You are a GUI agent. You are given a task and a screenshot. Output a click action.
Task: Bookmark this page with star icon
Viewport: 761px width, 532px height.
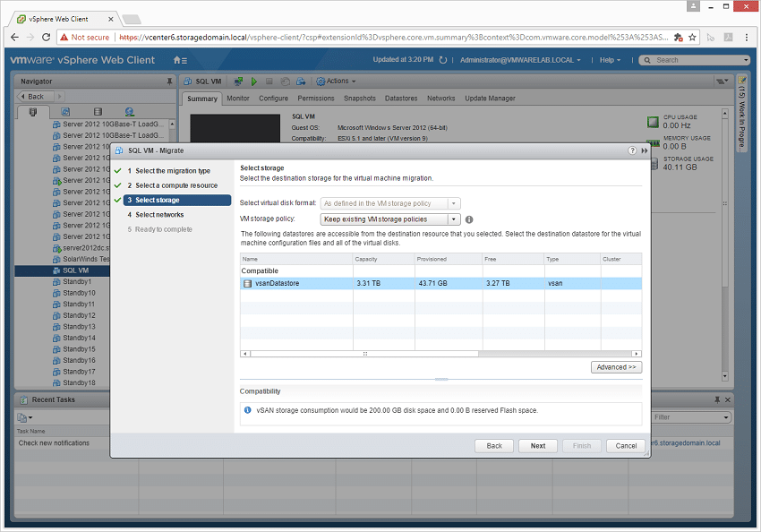(x=692, y=38)
